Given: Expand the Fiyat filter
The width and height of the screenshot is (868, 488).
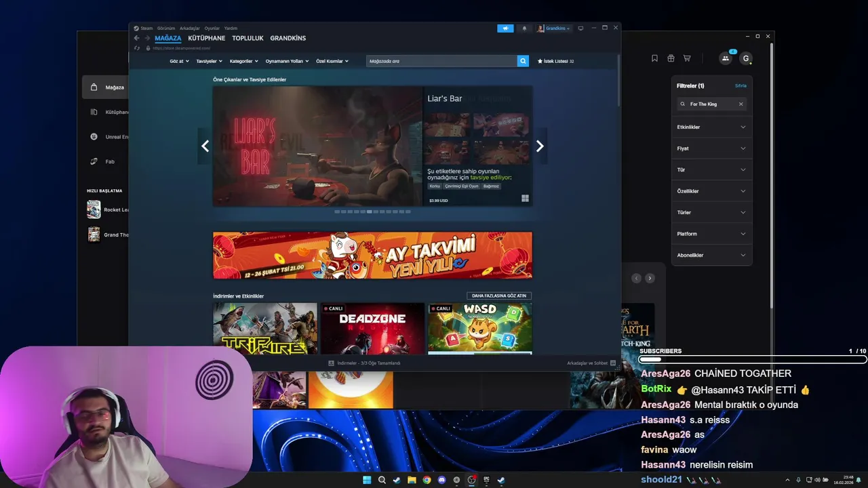Looking at the screenshot, I should pos(711,148).
